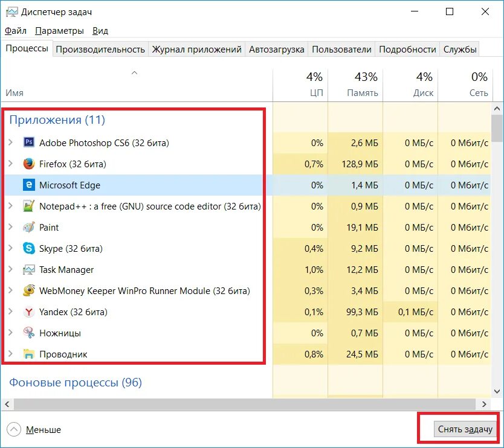Expand the Notepad++ process group
This screenshot has width=504, height=448.
pyautogui.click(x=11, y=206)
